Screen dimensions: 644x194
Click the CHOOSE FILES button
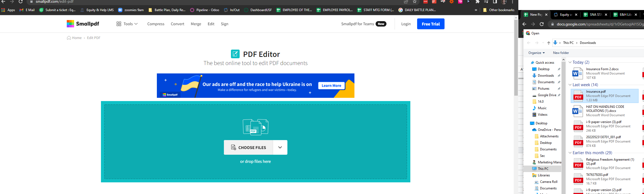tap(248, 147)
